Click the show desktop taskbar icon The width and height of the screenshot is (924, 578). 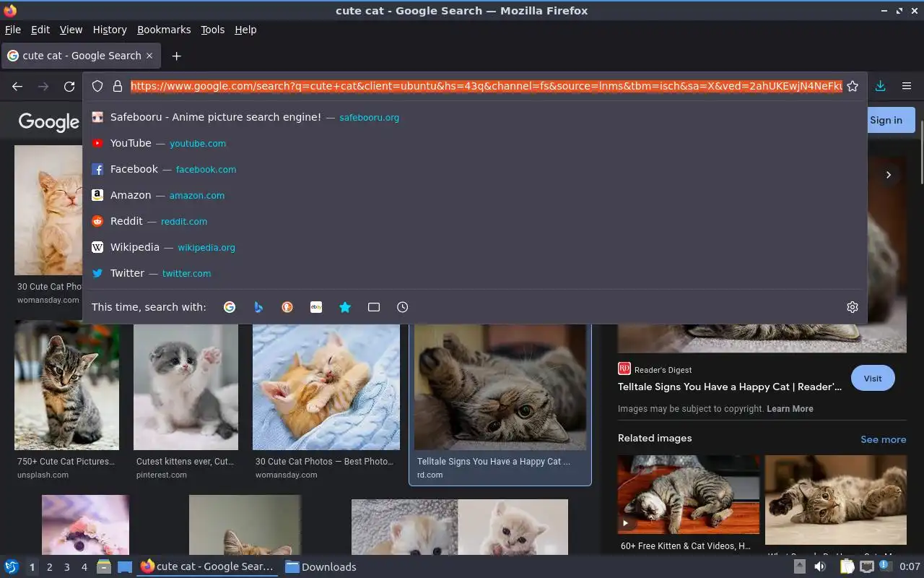125,566
